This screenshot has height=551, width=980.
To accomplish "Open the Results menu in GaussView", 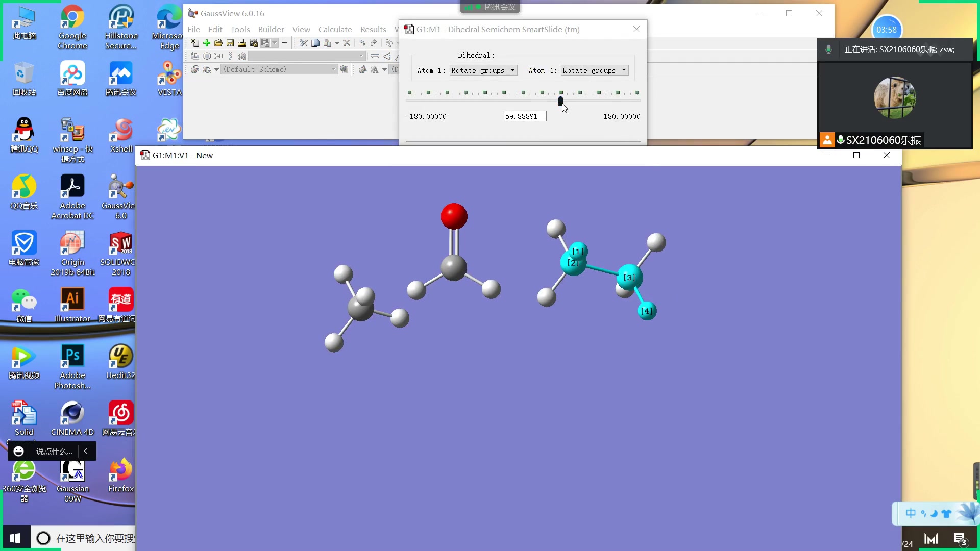I will (x=373, y=29).
